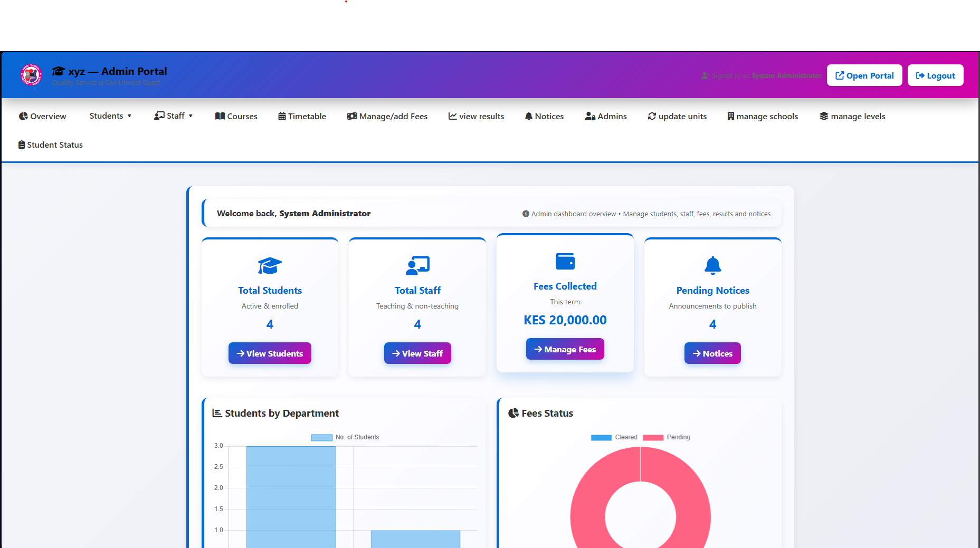The width and height of the screenshot is (980, 548).
Task: Open the Timetable page
Action: [x=302, y=116]
